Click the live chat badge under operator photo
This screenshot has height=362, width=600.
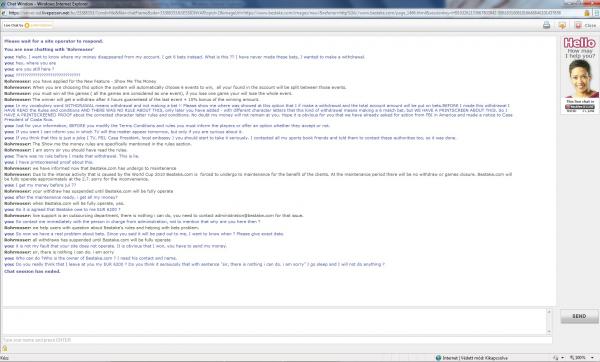click(580, 107)
